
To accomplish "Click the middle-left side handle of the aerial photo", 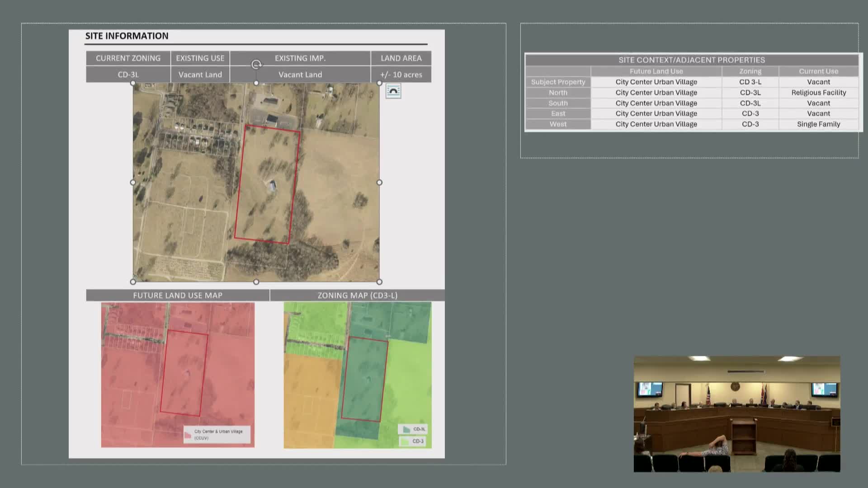I will pyautogui.click(x=133, y=183).
